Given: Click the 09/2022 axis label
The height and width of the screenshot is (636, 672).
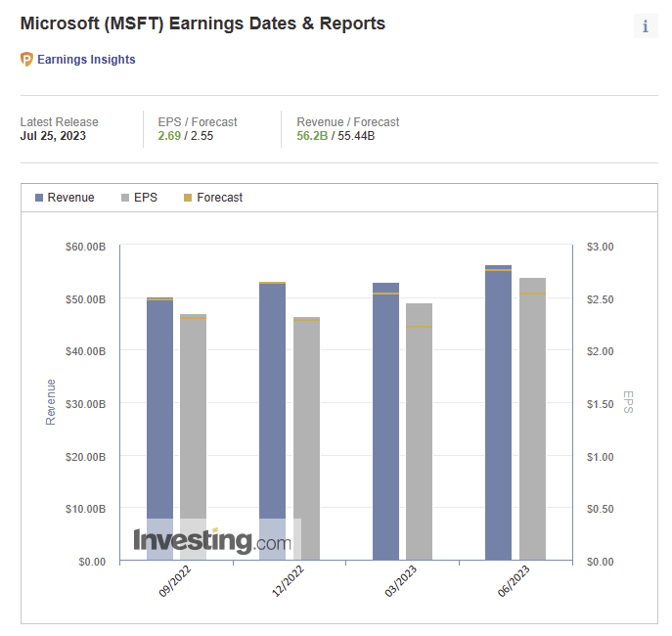Looking at the screenshot, I should (x=175, y=581).
